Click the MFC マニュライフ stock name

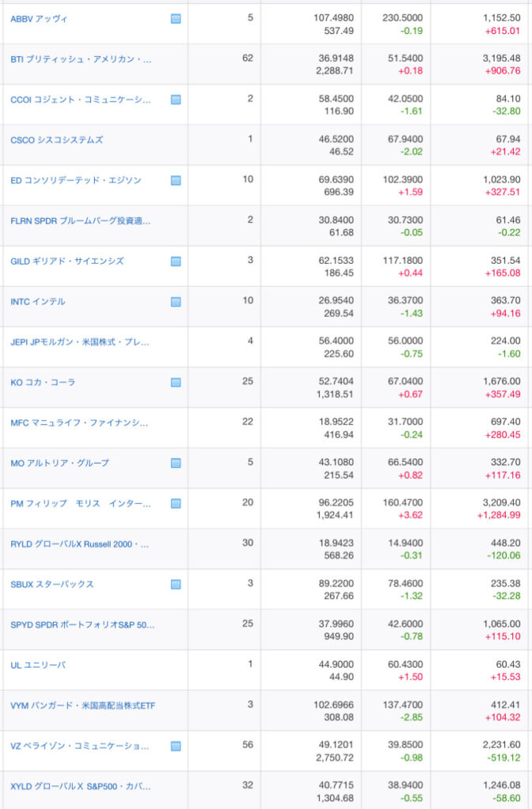(x=79, y=423)
